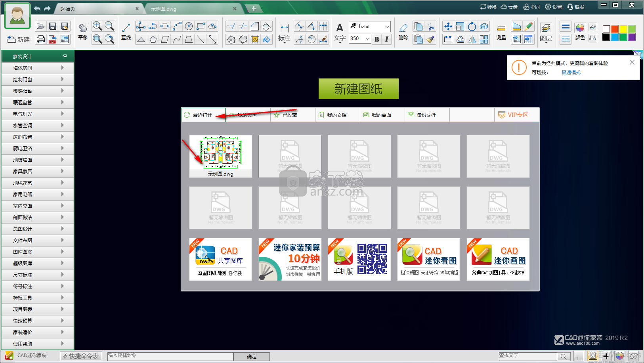Screen dimensions: 644x363
Task: Open the CAD 迷你看图 banner
Action: coord(429,259)
